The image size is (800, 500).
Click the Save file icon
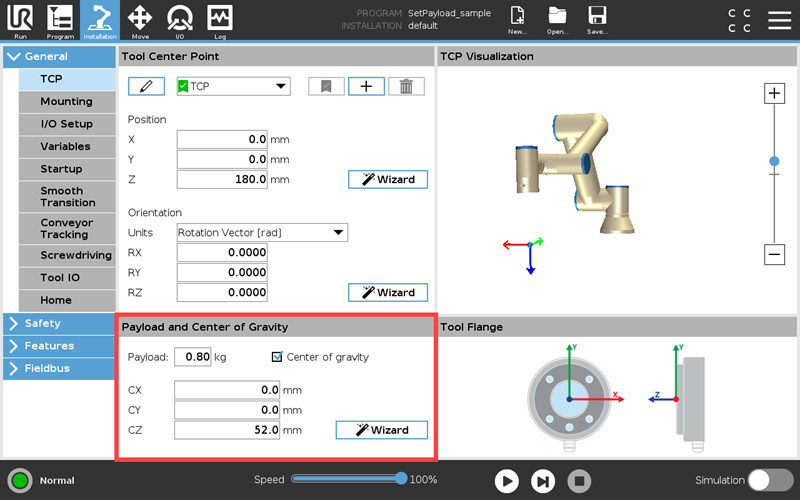tap(597, 20)
